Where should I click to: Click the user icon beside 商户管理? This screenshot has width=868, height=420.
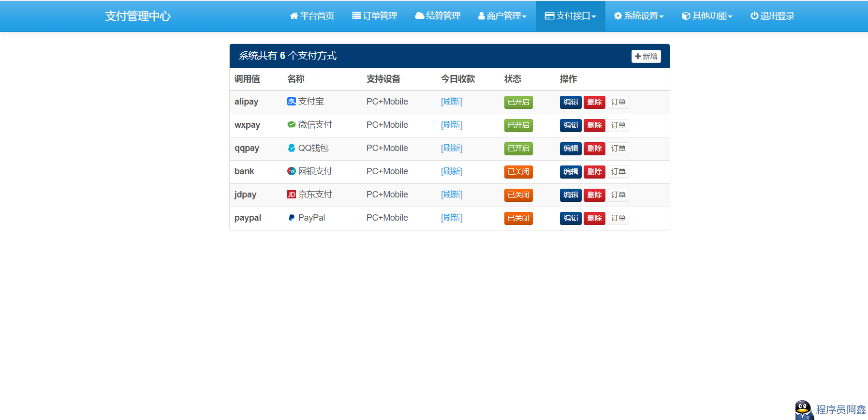pos(482,16)
